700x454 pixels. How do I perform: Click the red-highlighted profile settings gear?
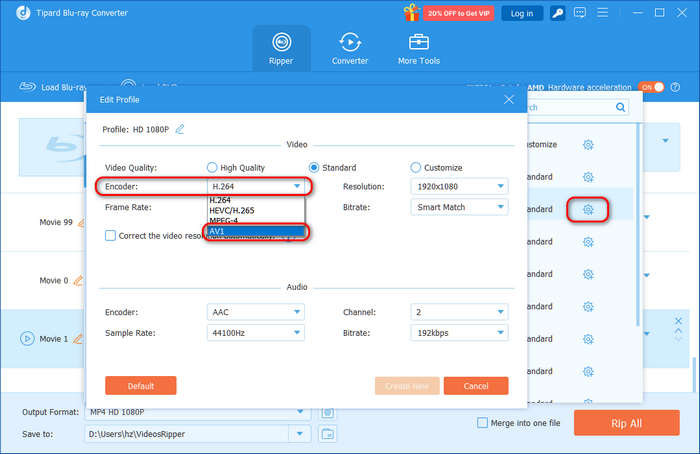[x=588, y=209]
